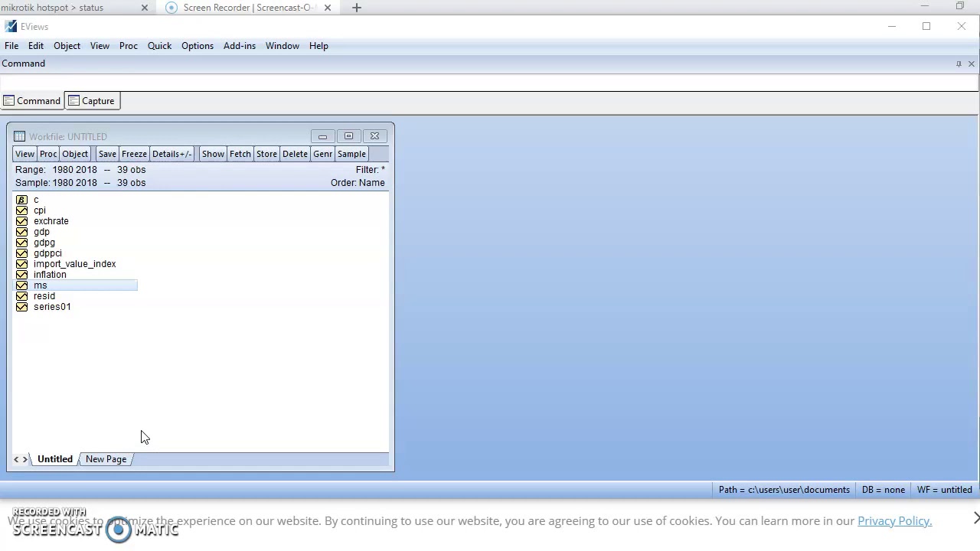980x551 pixels.
Task: Click the workfile Proc button
Action: 48,154
